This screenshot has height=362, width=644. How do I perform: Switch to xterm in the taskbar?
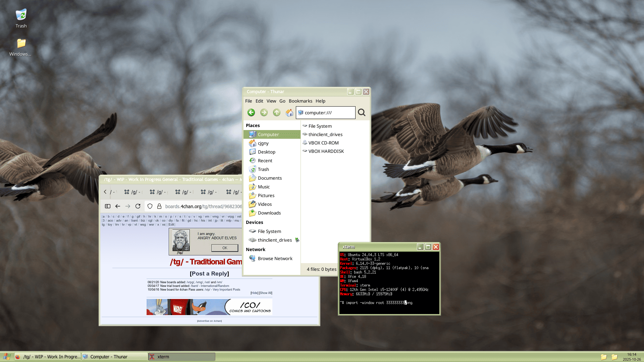[181, 357]
